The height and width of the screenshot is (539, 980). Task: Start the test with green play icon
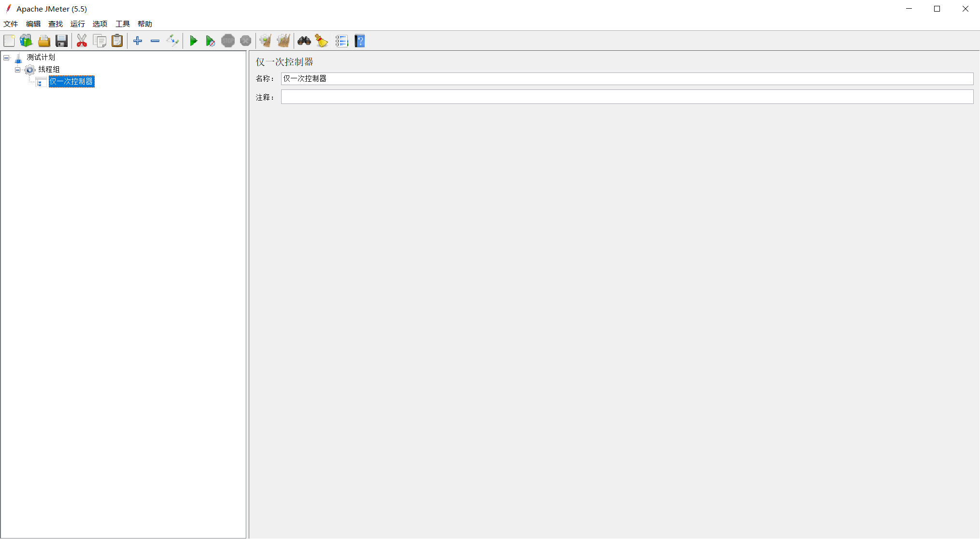(193, 41)
